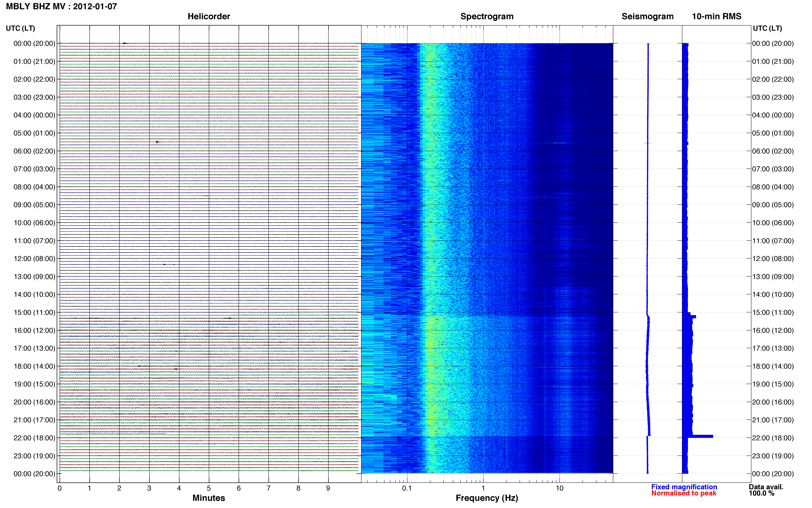
Task: Click the 04:00 (00:00) label beside 10-min RMS
Action: (x=773, y=115)
